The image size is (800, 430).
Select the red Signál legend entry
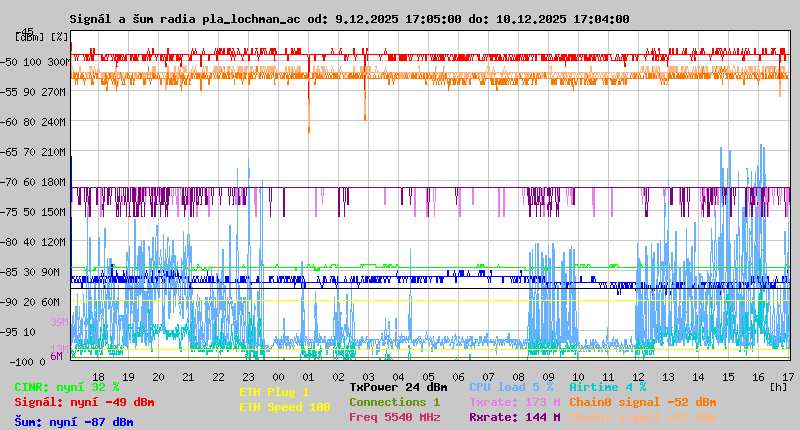coord(84,402)
